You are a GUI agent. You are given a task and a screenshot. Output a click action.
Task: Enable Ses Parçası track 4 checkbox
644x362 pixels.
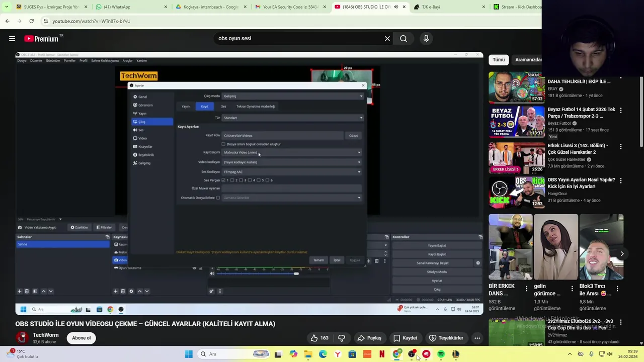coord(250,180)
